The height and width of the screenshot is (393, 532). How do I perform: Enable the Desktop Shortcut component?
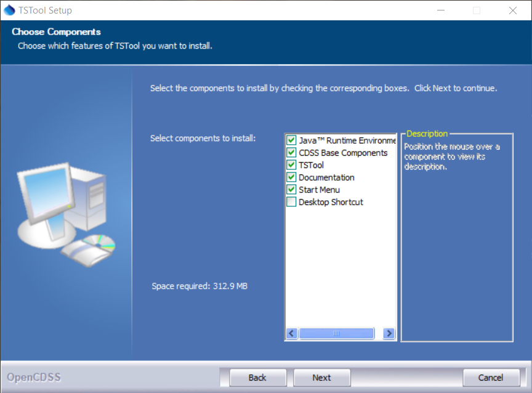291,202
